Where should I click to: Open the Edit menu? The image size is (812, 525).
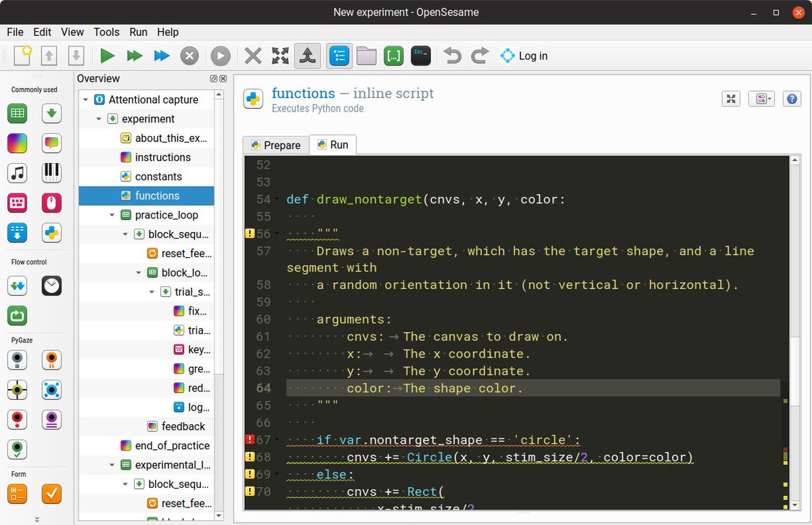(x=42, y=32)
